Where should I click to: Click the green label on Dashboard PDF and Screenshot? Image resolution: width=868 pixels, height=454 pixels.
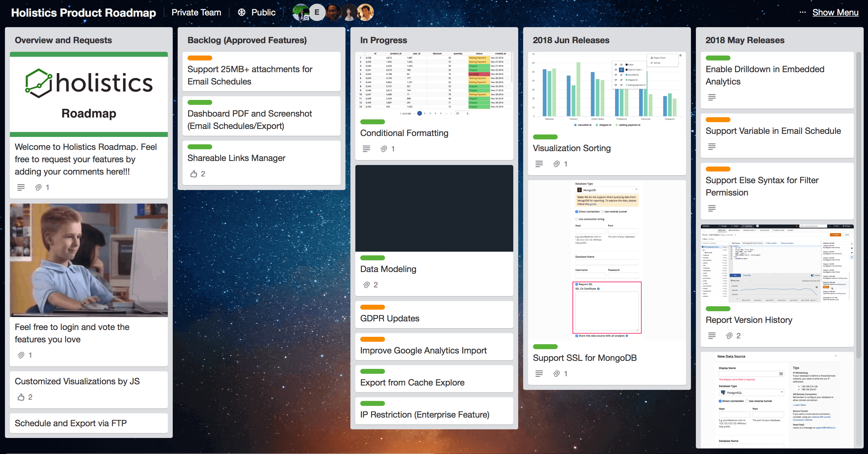pos(200,102)
